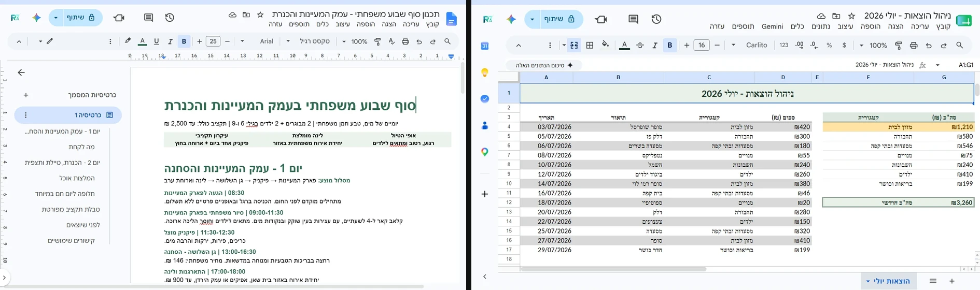
Task: Select the paint format tool in Docs
Action: pos(377,41)
